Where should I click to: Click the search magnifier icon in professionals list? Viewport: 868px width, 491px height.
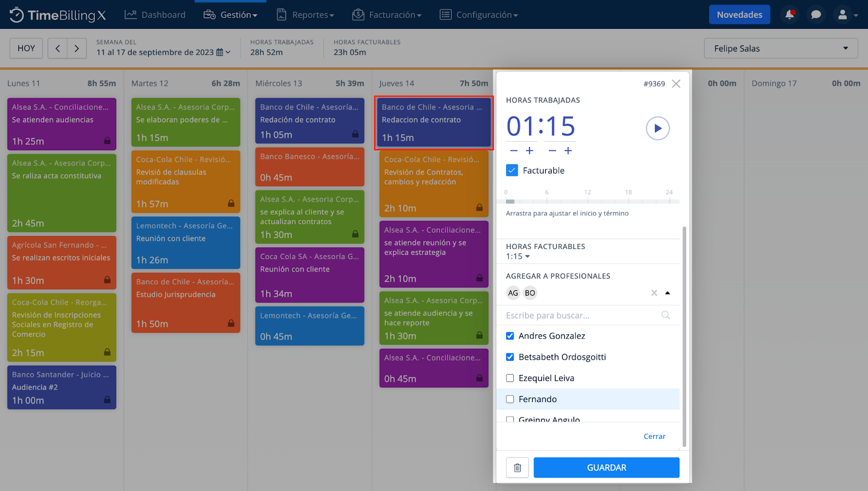(666, 315)
